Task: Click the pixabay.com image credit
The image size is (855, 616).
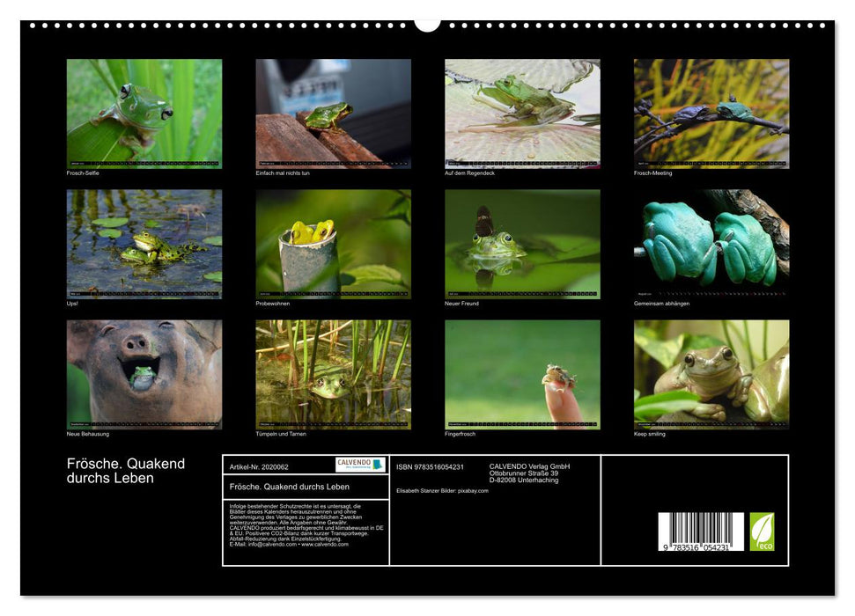Action: 472,491
